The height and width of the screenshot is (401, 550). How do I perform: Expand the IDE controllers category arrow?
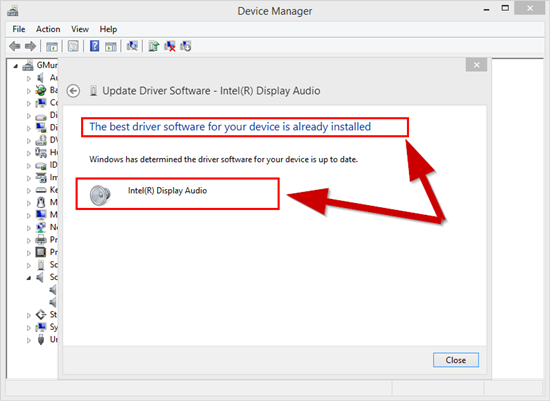(29, 166)
